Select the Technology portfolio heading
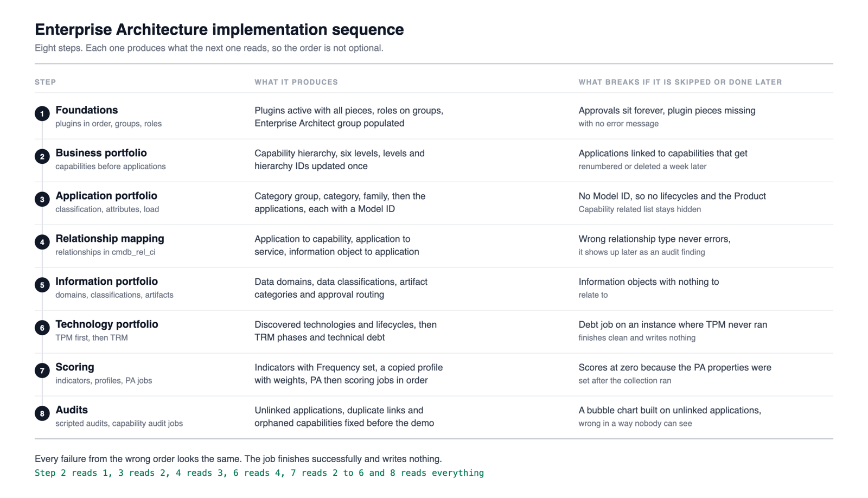The width and height of the screenshot is (868, 498). (x=107, y=324)
